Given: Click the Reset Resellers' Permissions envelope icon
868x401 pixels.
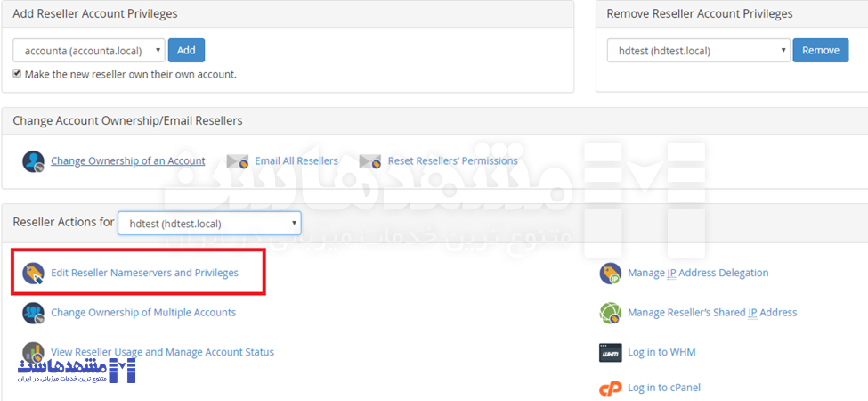Looking at the screenshot, I should 370,161.
